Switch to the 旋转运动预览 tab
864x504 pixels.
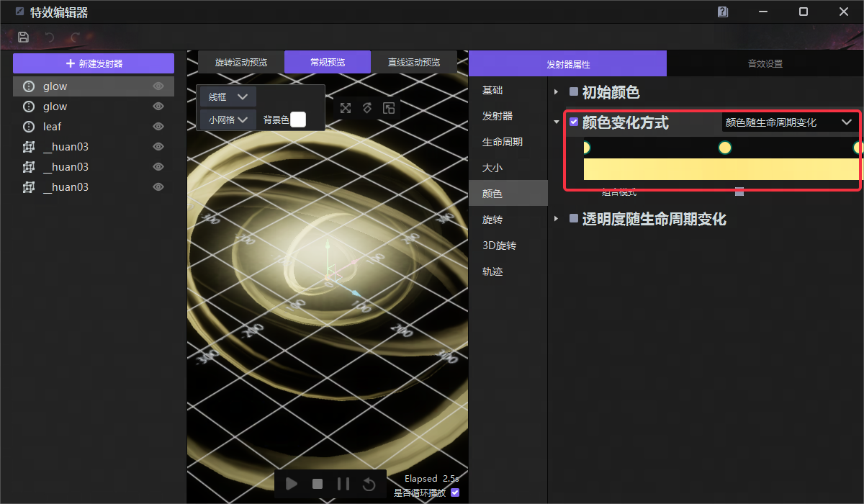coord(241,63)
